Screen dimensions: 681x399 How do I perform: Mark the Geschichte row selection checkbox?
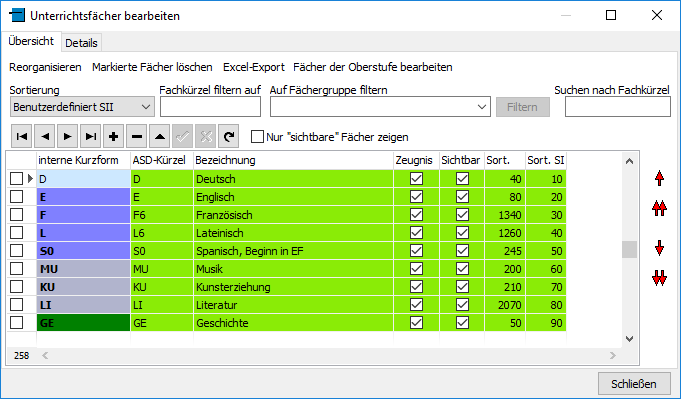tap(17, 323)
